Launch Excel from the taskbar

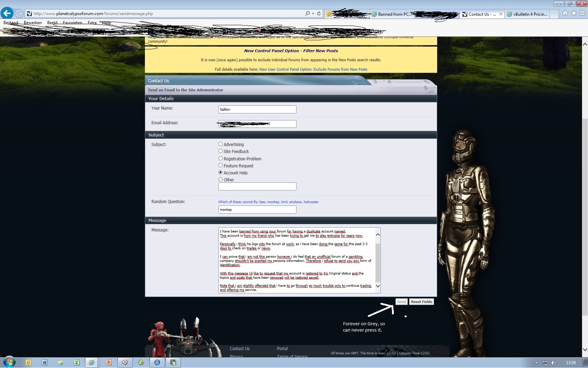(x=76, y=362)
